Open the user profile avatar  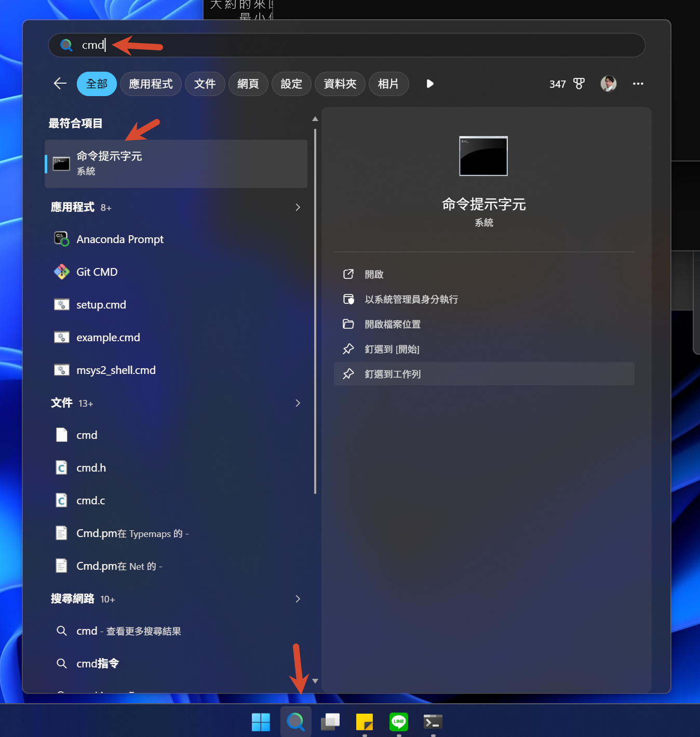click(x=609, y=84)
